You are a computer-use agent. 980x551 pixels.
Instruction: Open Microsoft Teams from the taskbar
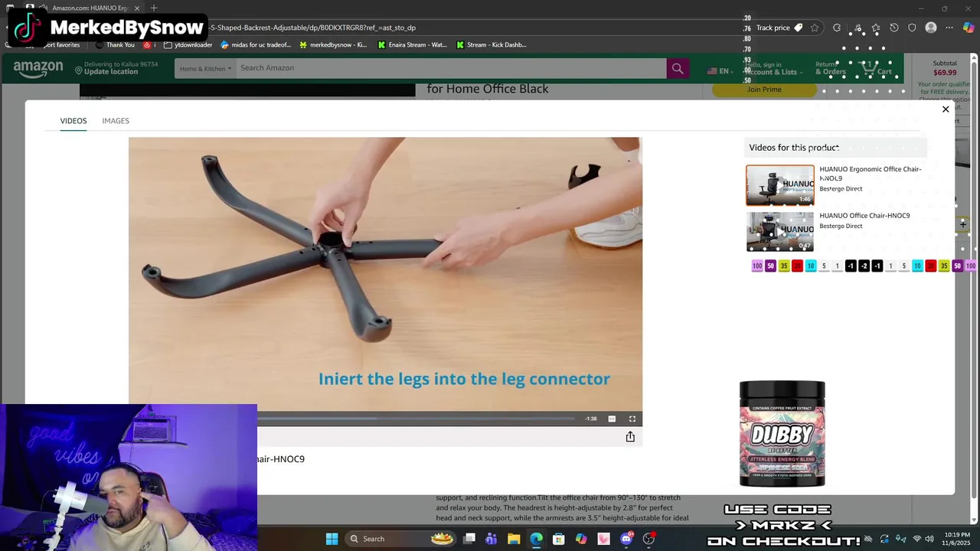[492, 539]
